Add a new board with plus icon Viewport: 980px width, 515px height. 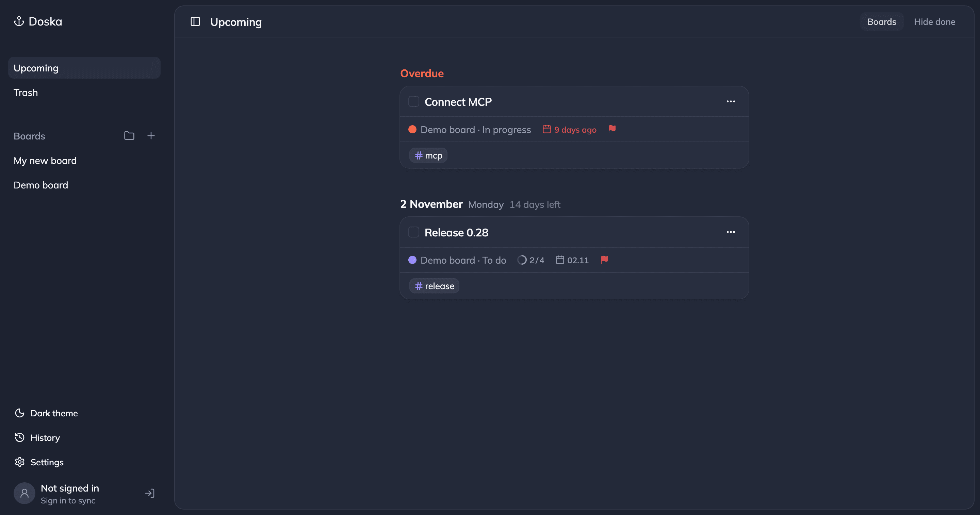(151, 136)
